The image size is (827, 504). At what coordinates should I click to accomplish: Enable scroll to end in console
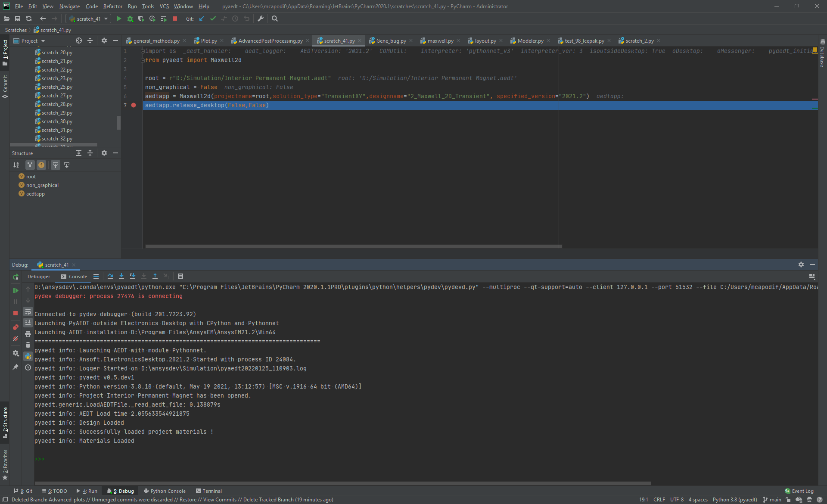28,323
